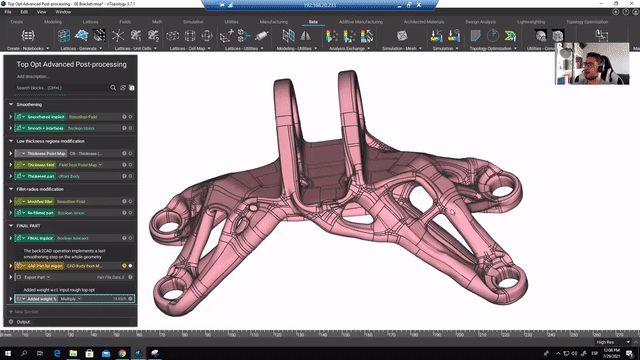Click the first gray Topology Optimization icon
The width and height of the screenshot is (640, 360).
(476, 36)
